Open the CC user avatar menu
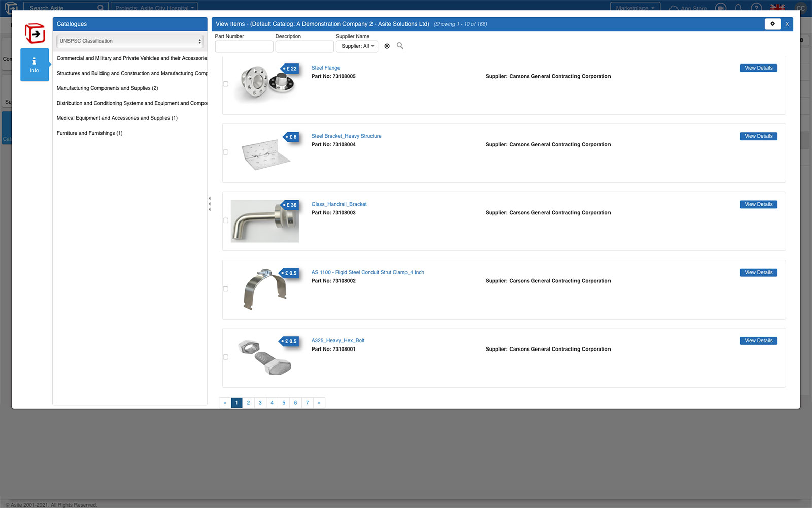This screenshot has width=812, height=508. pos(801,8)
